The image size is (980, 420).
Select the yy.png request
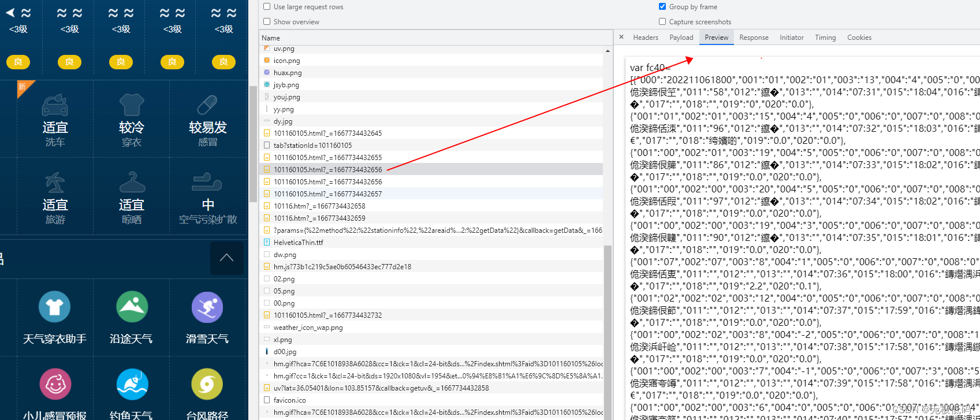pyautogui.click(x=431, y=109)
